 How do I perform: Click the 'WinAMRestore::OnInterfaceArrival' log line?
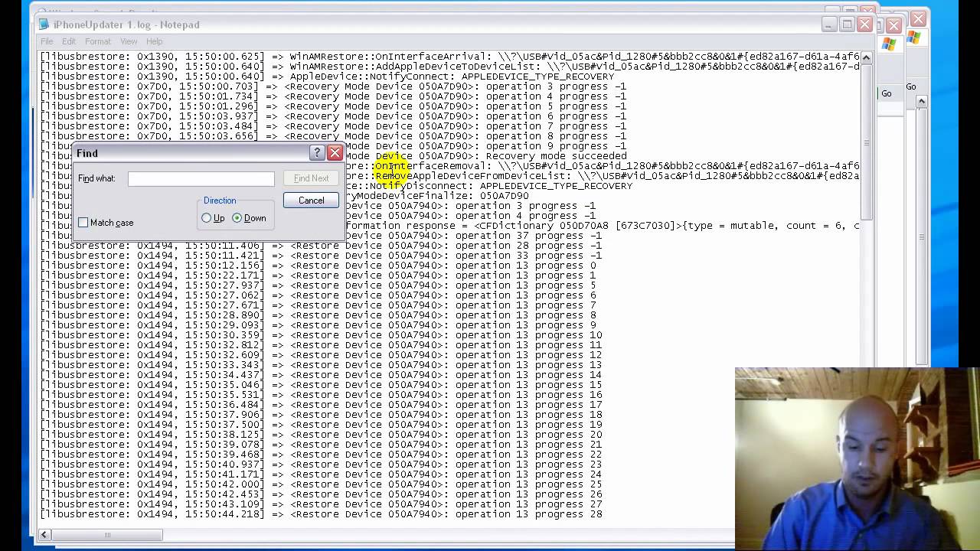tap(449, 57)
